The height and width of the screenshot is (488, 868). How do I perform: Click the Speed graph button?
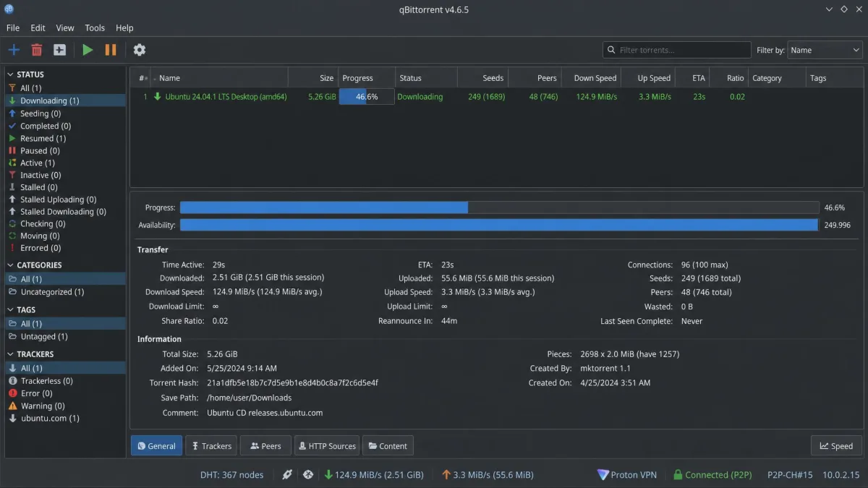click(x=837, y=446)
